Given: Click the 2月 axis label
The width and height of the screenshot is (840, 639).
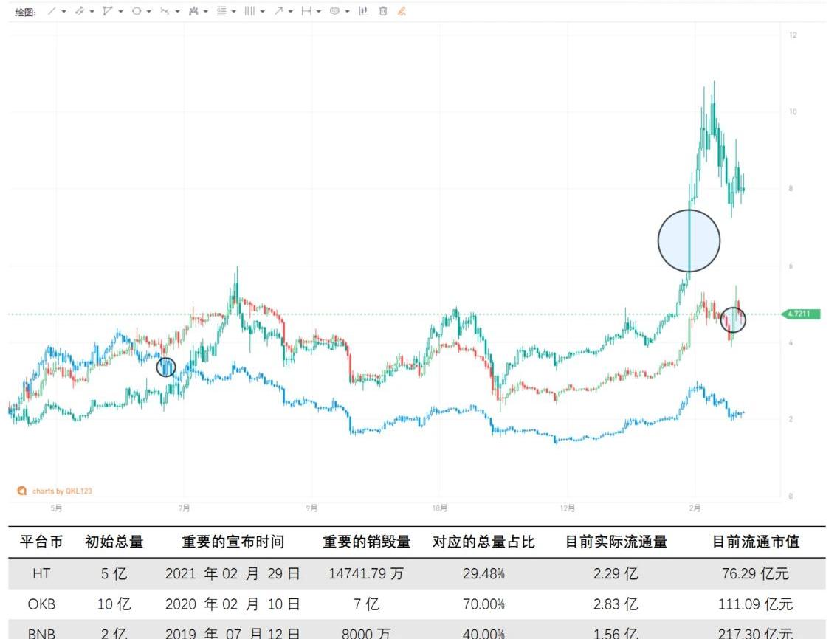Looking at the screenshot, I should (x=695, y=508).
